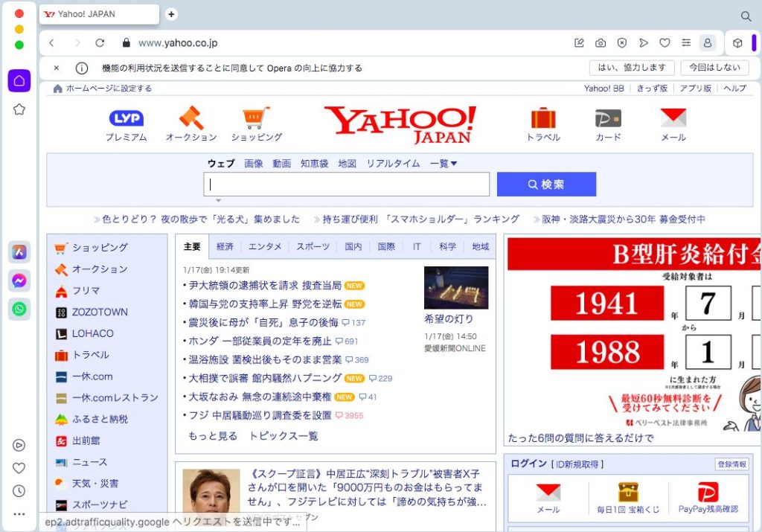
Task: Expand the 一覧 search category dropdown
Action: [x=444, y=164]
